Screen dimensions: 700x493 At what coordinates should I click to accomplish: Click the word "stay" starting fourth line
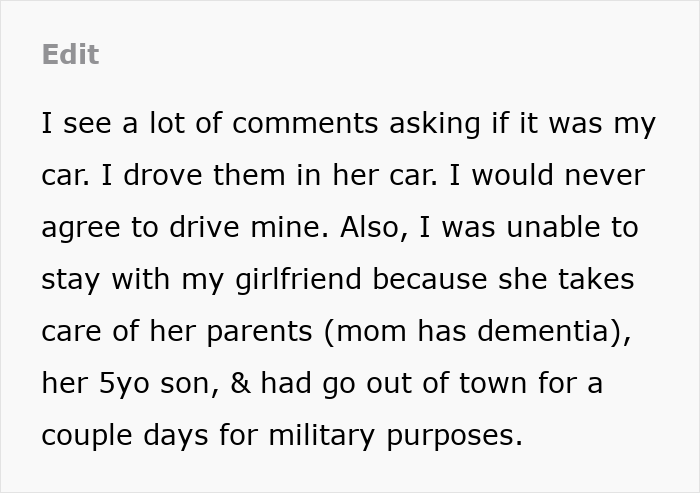pyautogui.click(x=71, y=280)
